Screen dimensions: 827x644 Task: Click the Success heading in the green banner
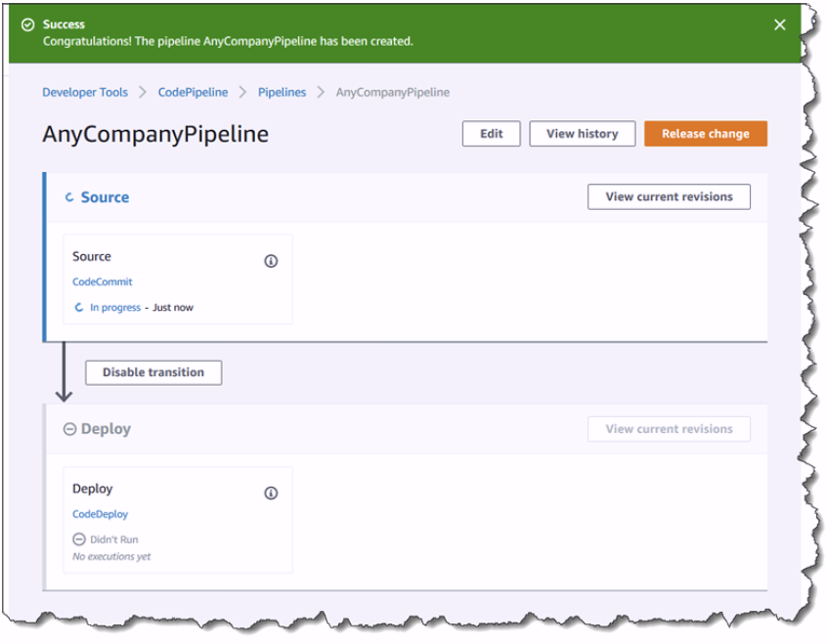(x=64, y=24)
